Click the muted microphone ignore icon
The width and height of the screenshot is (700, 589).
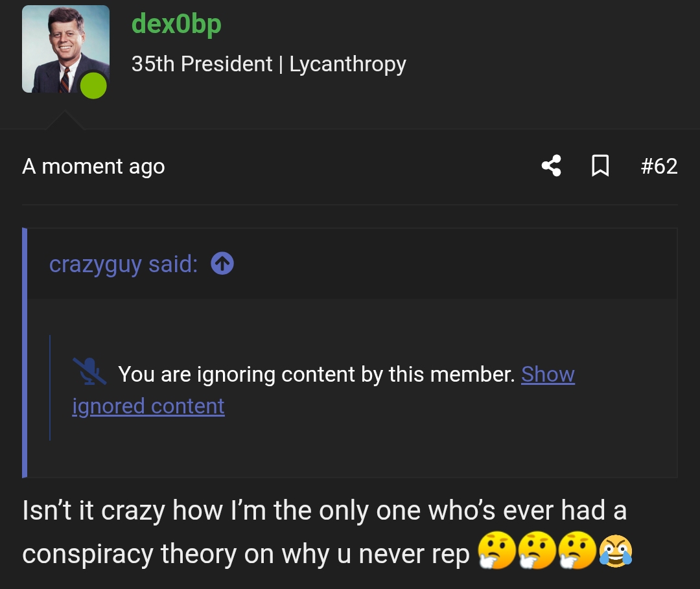tap(89, 371)
